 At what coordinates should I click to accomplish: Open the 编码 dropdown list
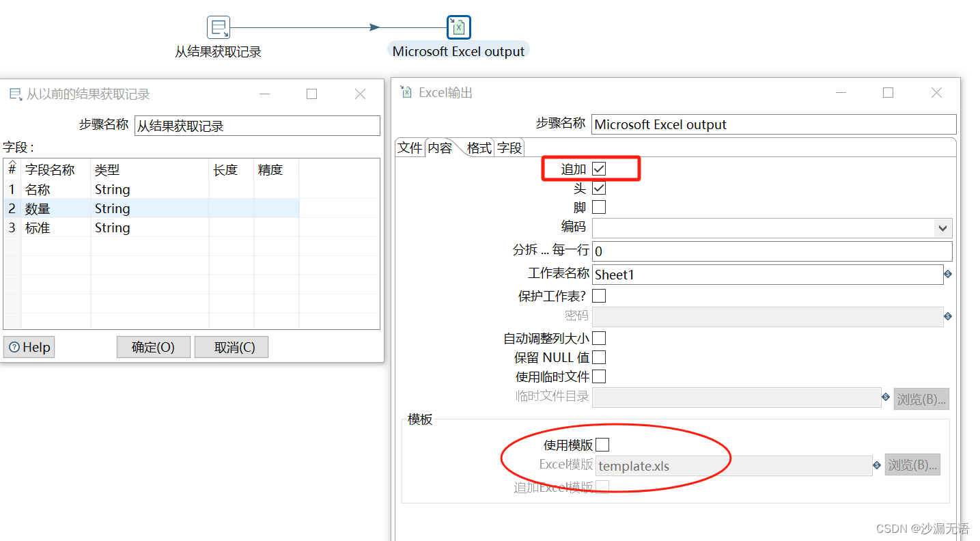[943, 227]
